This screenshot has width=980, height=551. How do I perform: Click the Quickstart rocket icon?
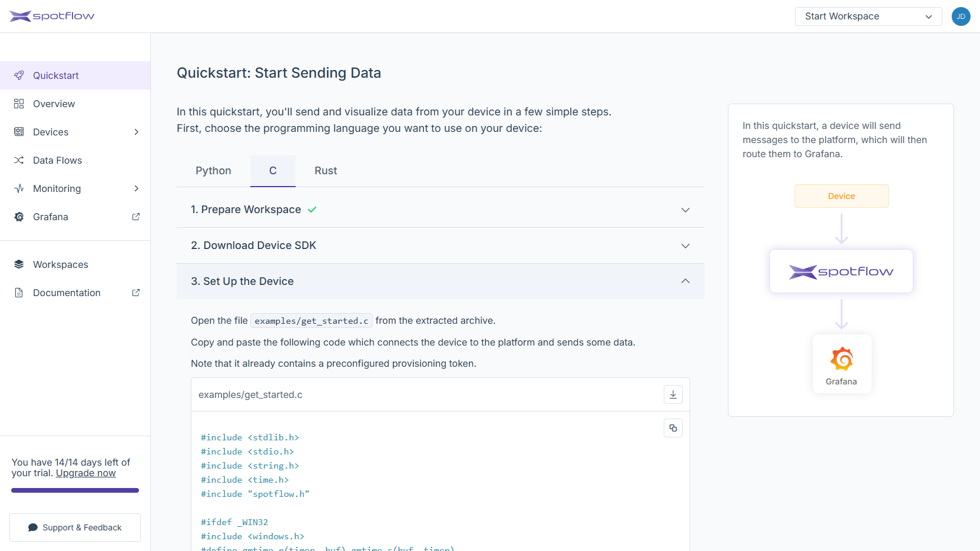coord(19,75)
